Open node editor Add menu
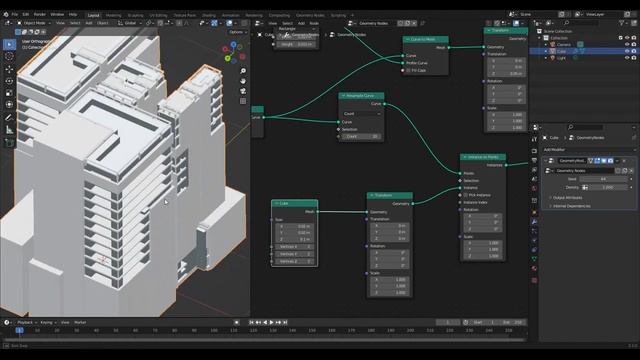 [301, 23]
